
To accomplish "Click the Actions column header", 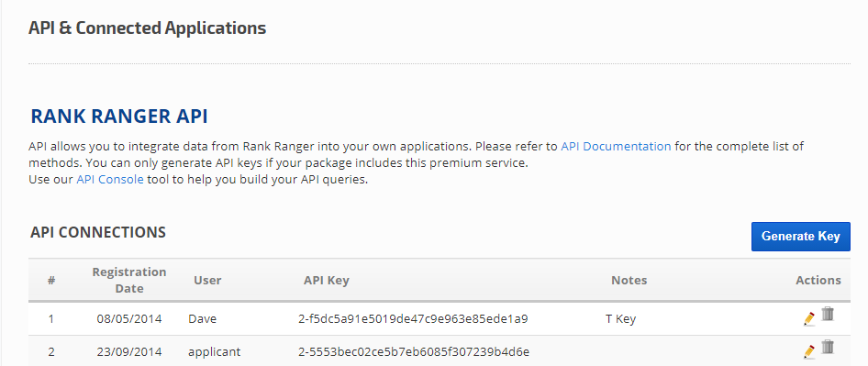I will click(818, 280).
